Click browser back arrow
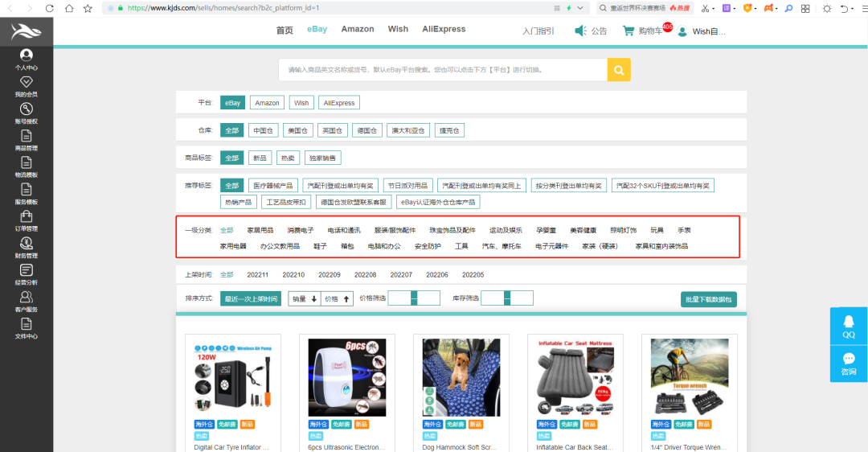 [x=10, y=8]
